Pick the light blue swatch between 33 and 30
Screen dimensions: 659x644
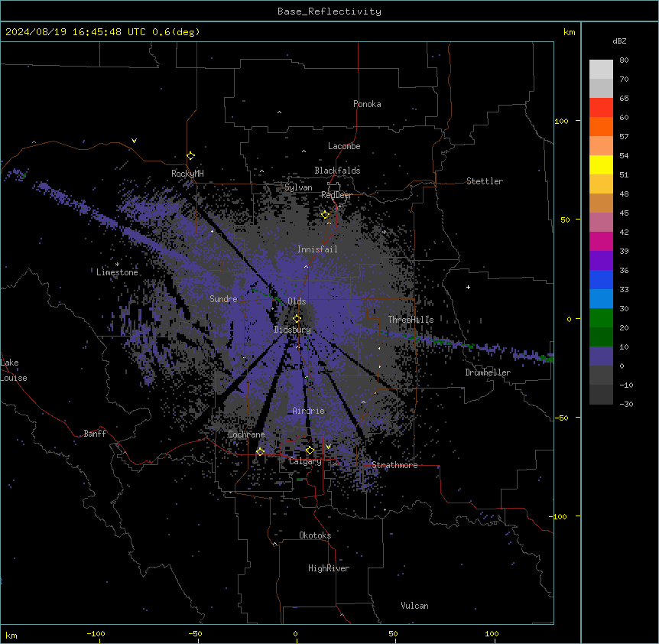[x=601, y=298]
